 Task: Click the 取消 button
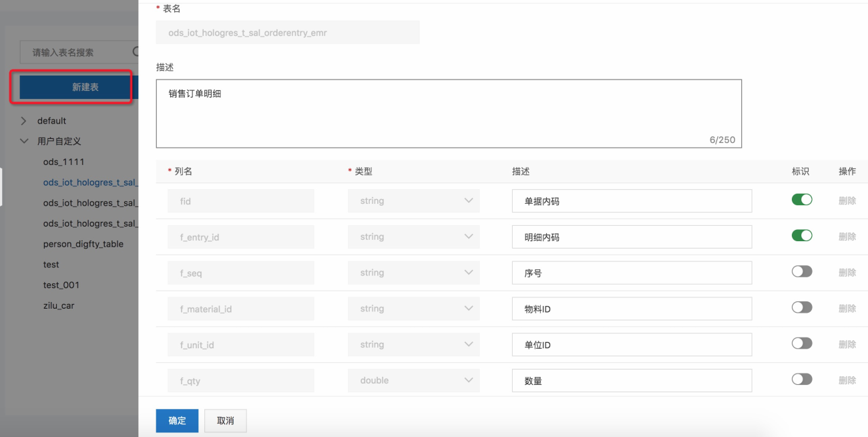click(x=226, y=421)
